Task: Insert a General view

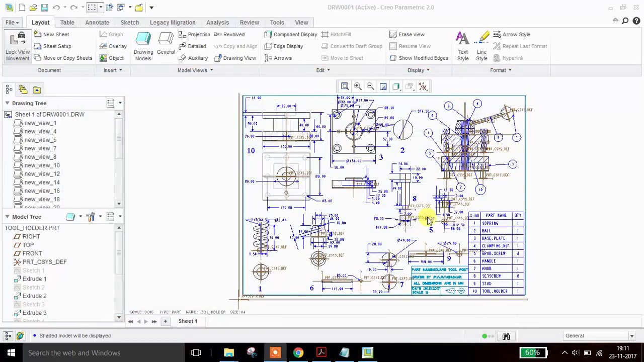Action: [x=166, y=44]
